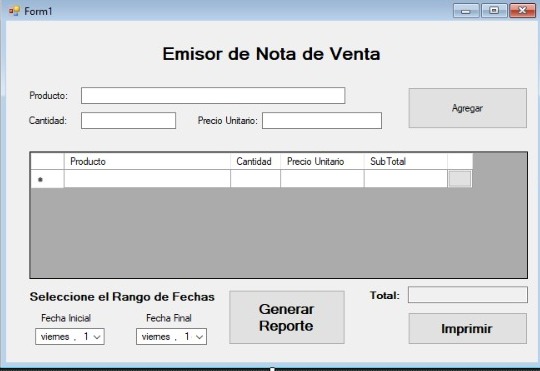Maximize the Form1 window
Viewport: 540px width, 371px height.
pyautogui.click(x=494, y=10)
